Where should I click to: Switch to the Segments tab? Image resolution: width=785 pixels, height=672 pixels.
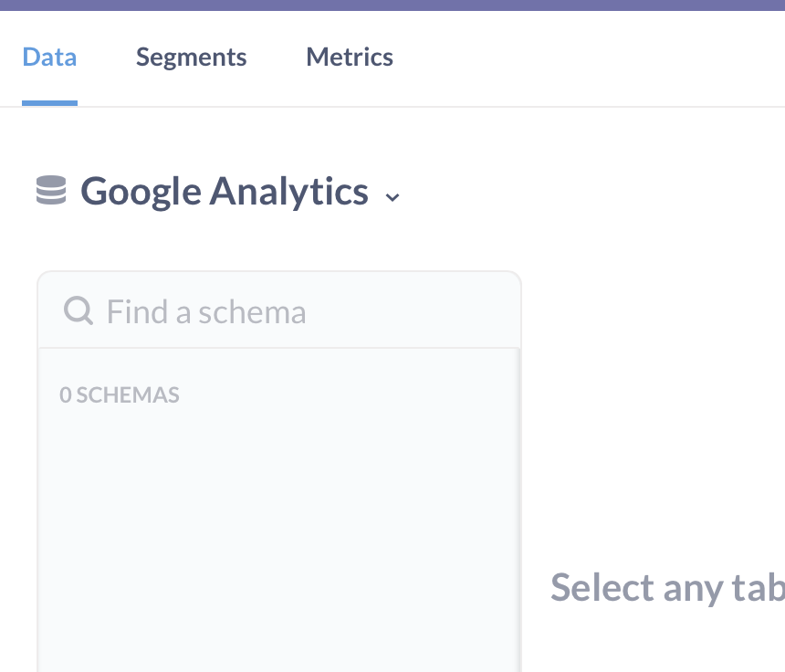tap(191, 57)
